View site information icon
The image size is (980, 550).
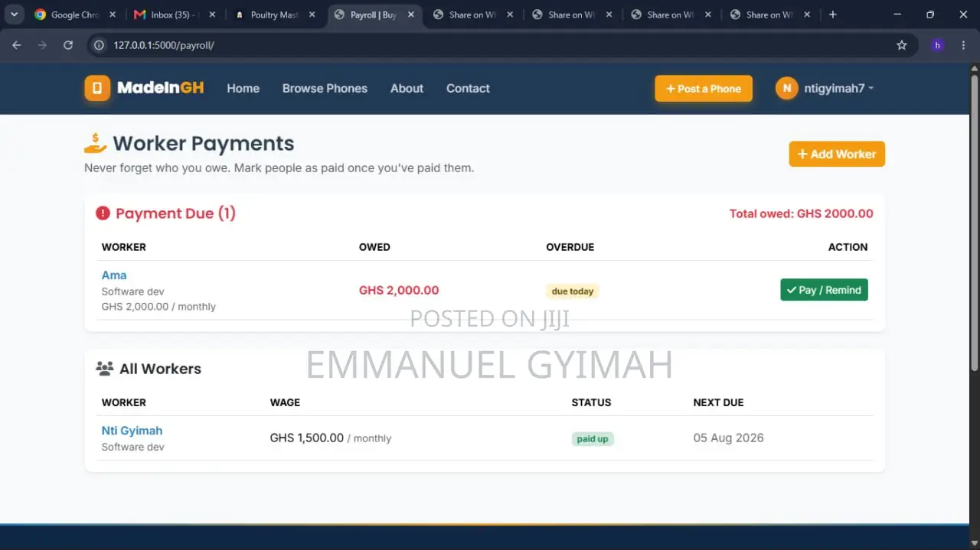click(99, 45)
